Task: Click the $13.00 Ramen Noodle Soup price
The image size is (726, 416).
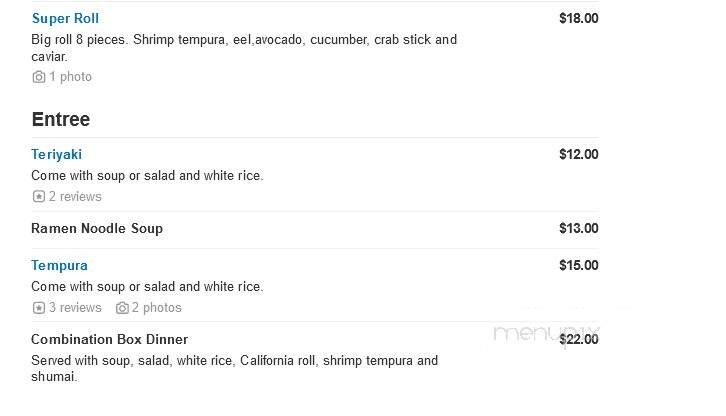Action: 578,228
